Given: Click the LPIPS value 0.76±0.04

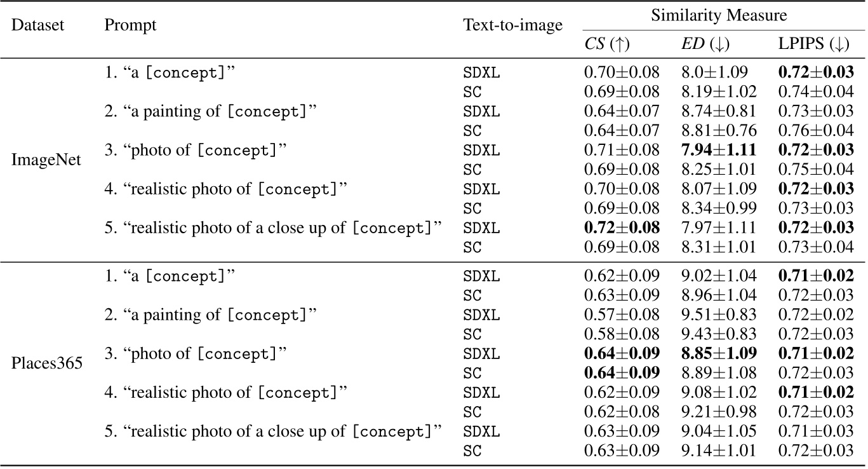Looking at the screenshot, I should [x=816, y=131].
